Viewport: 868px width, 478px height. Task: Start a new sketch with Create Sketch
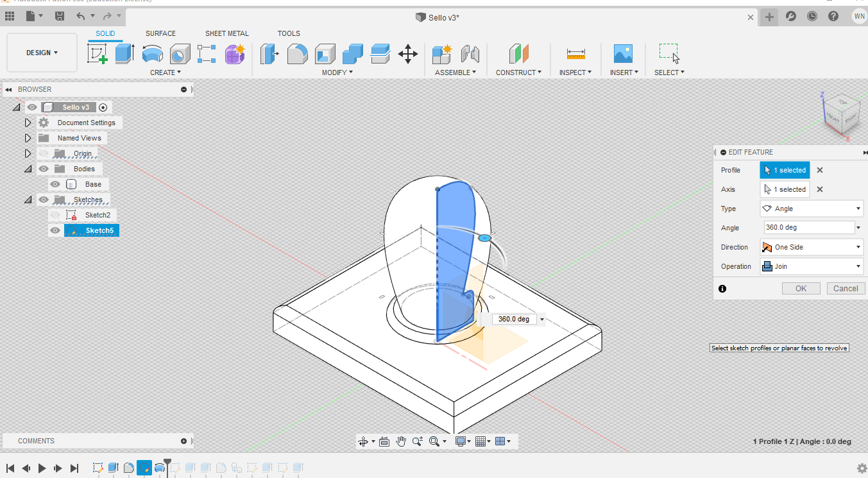tap(98, 53)
